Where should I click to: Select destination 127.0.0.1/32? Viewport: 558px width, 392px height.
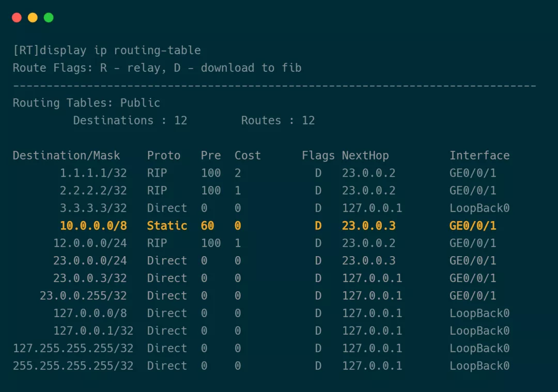click(93, 331)
